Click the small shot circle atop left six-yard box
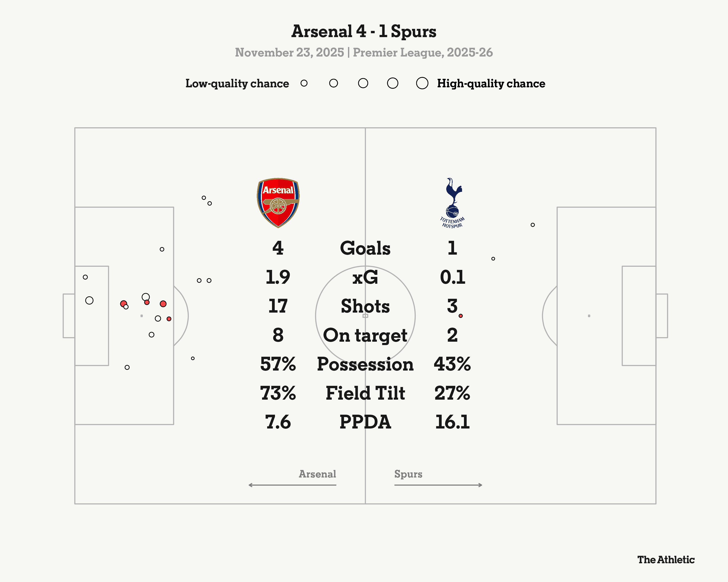This screenshot has width=728, height=582. click(85, 277)
